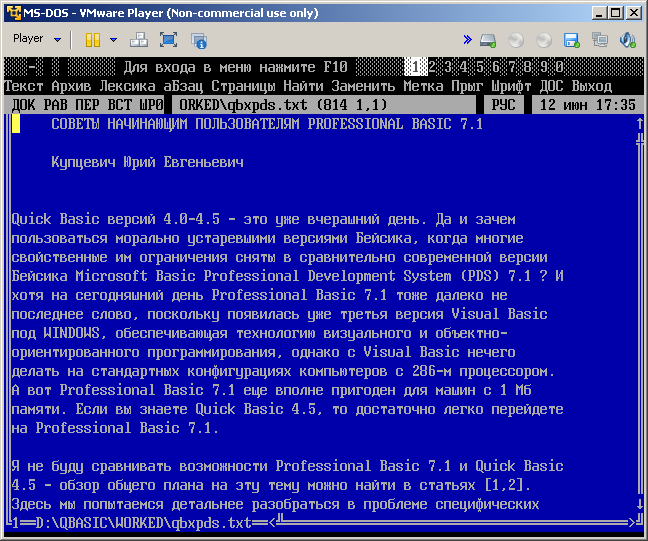Viewport: 648px width, 541px height.
Task: Click the hard disk device icon
Action: click(x=488, y=41)
